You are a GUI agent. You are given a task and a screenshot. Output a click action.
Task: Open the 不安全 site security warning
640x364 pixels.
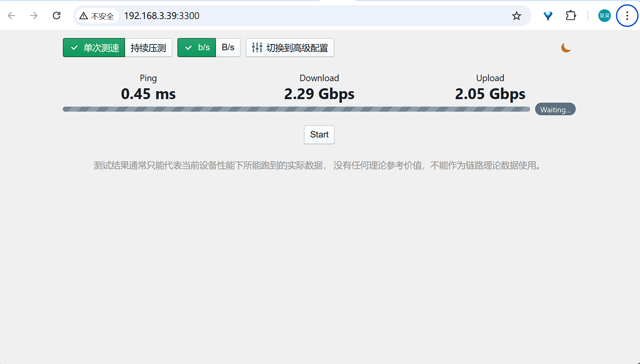click(97, 16)
